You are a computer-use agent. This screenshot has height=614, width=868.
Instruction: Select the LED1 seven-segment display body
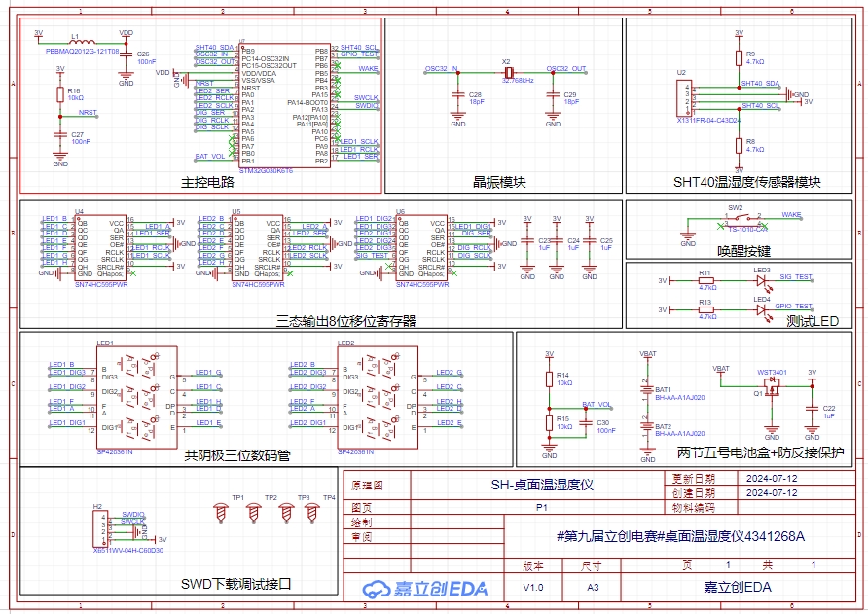point(137,398)
